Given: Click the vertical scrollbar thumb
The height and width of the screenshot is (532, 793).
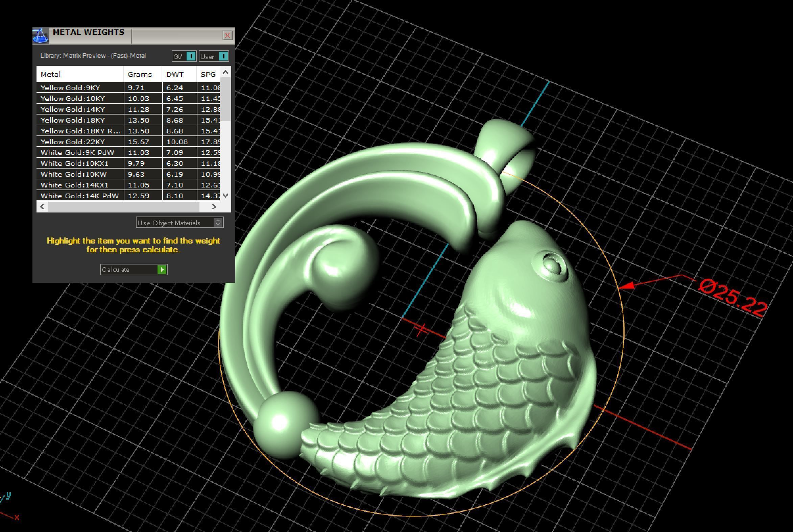Looking at the screenshot, I should click(x=225, y=99).
